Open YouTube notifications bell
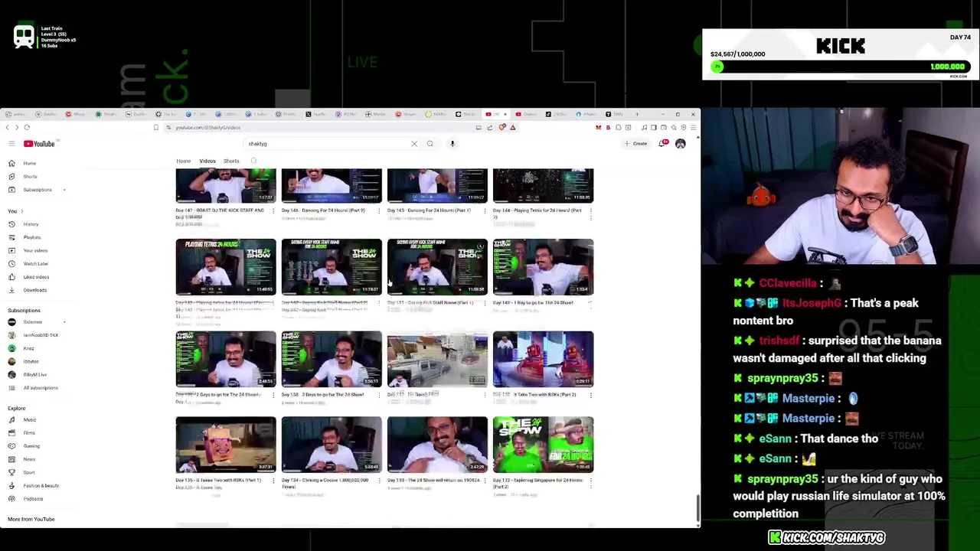 662,143
